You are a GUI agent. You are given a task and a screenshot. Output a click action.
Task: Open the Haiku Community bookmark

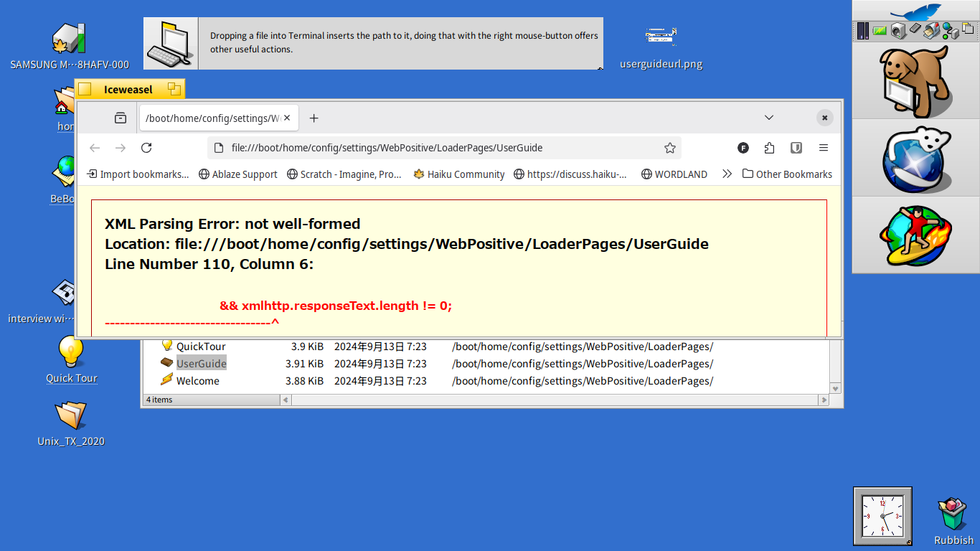(x=458, y=174)
